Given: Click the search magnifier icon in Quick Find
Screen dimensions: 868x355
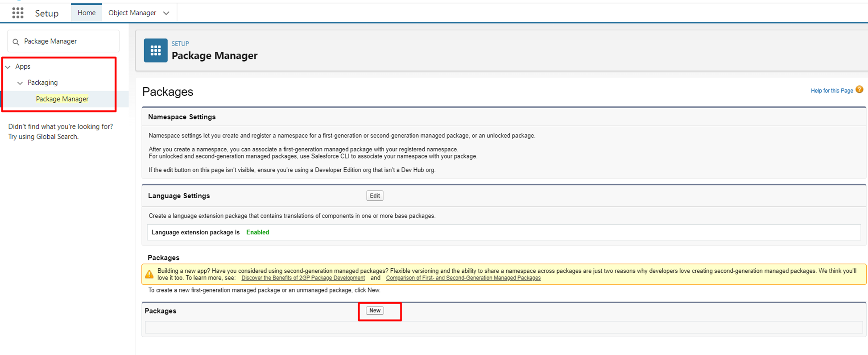Looking at the screenshot, I should point(16,42).
